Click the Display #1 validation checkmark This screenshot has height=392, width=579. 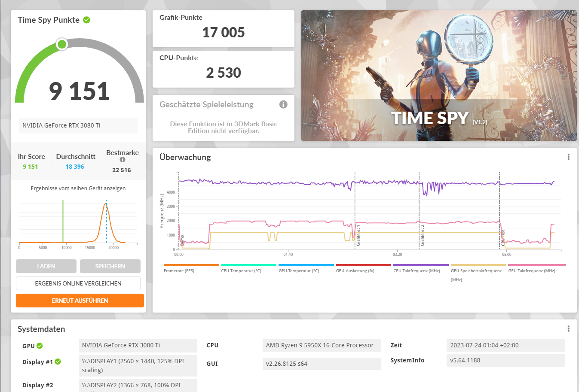pyautogui.click(x=58, y=362)
